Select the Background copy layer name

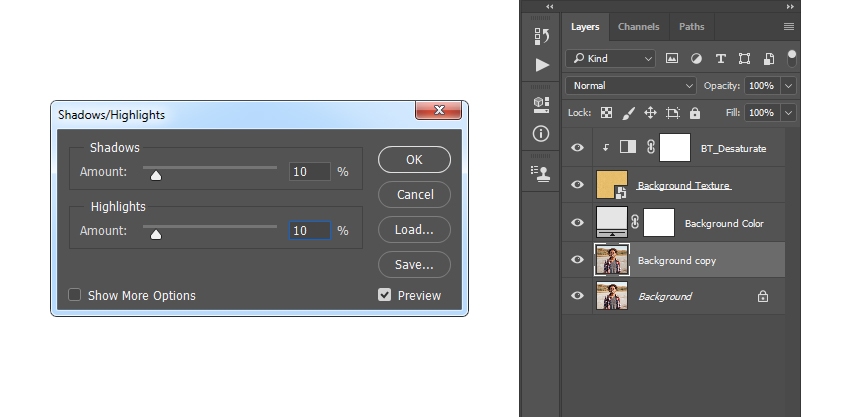pos(677,261)
